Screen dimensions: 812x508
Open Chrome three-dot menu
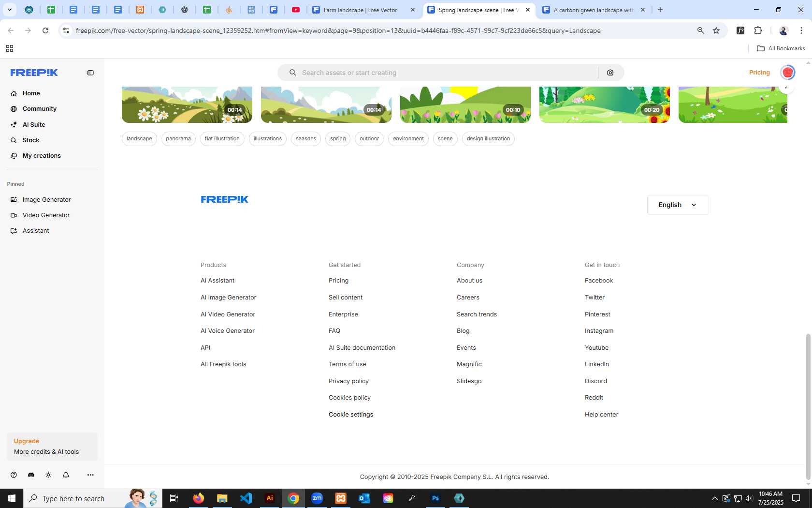[801, 30]
